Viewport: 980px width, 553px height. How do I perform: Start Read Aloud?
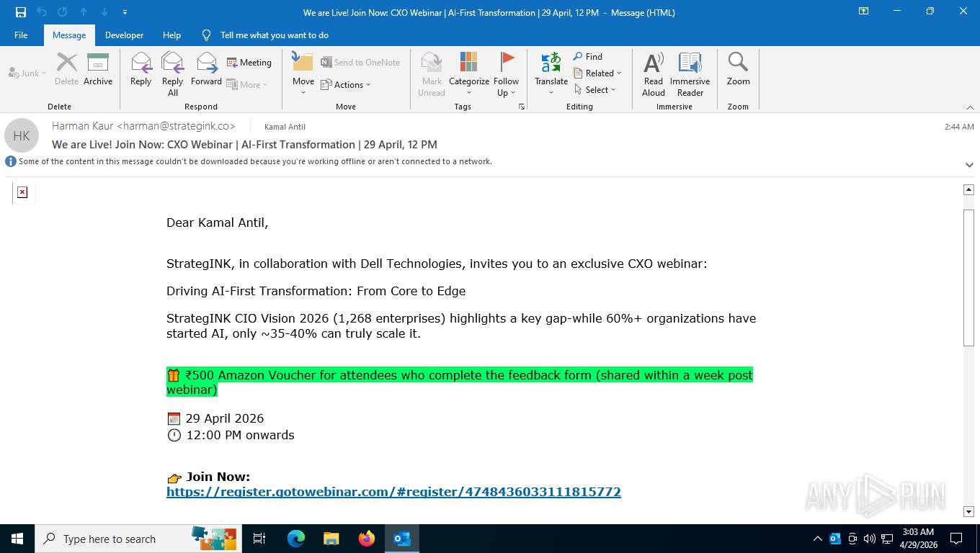(x=654, y=73)
